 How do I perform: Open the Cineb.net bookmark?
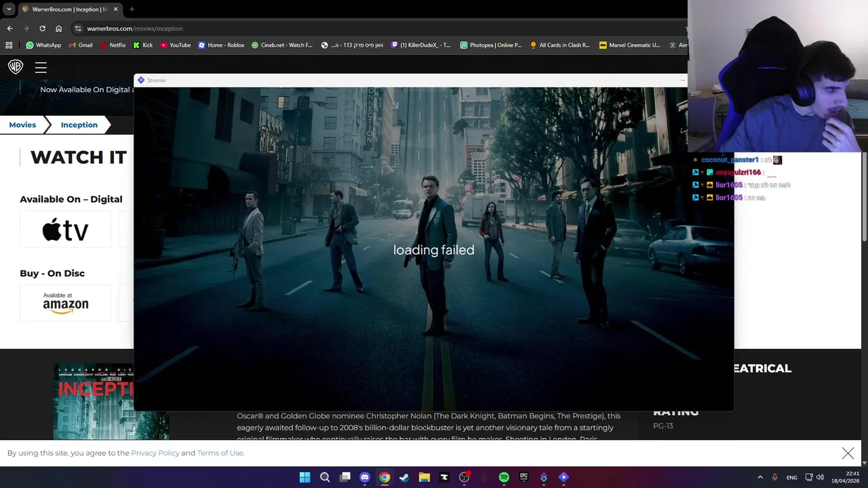coord(282,45)
